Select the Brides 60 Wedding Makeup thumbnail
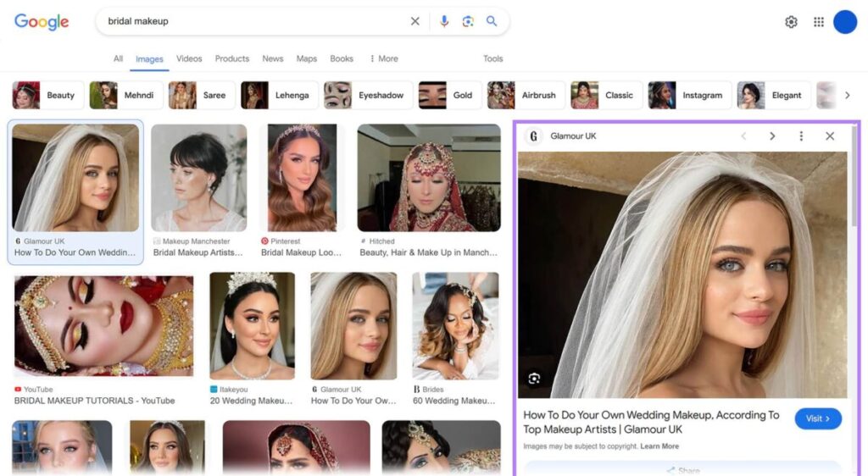 click(455, 326)
